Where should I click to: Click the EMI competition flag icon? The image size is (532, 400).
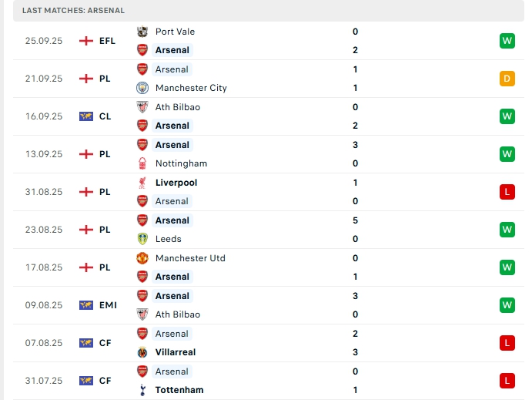[x=86, y=305]
